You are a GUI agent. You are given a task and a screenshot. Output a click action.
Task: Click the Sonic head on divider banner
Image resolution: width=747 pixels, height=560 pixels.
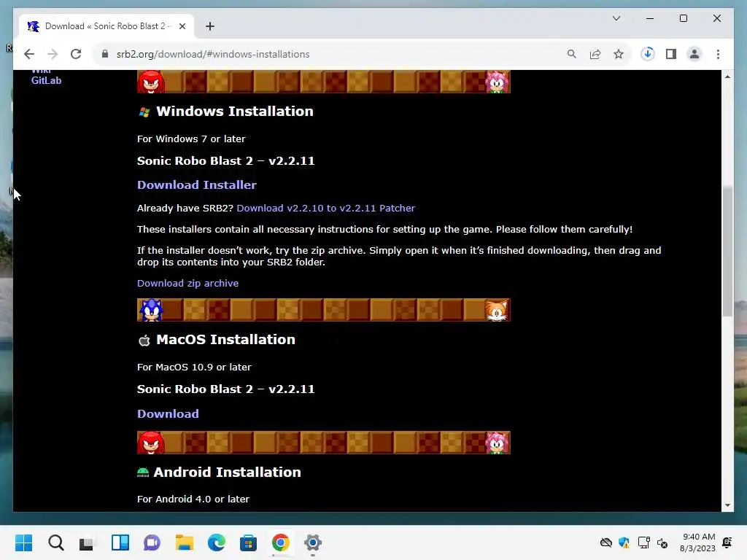[x=152, y=310]
